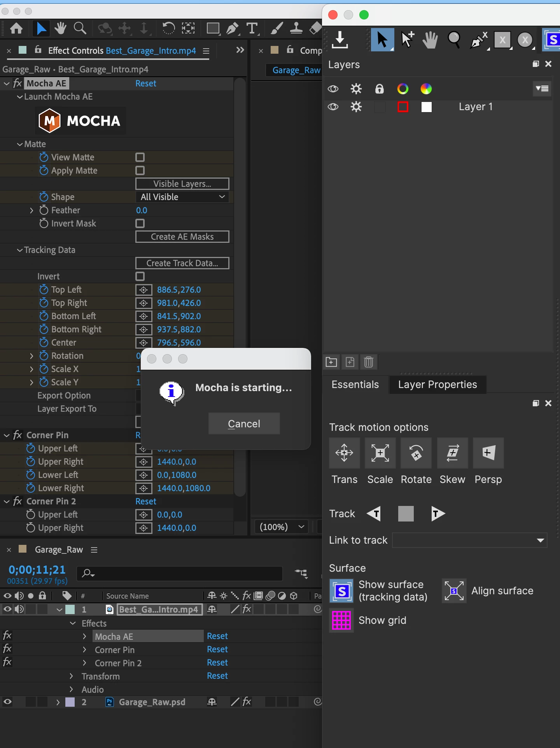Expand the Feather property

(32, 211)
